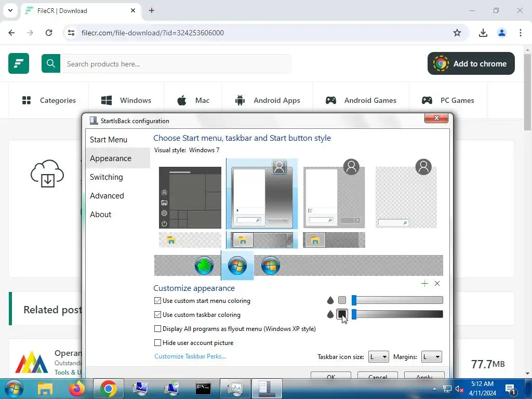Bookmark this page with the star icon
The width and height of the screenshot is (532, 399).
[457, 33]
